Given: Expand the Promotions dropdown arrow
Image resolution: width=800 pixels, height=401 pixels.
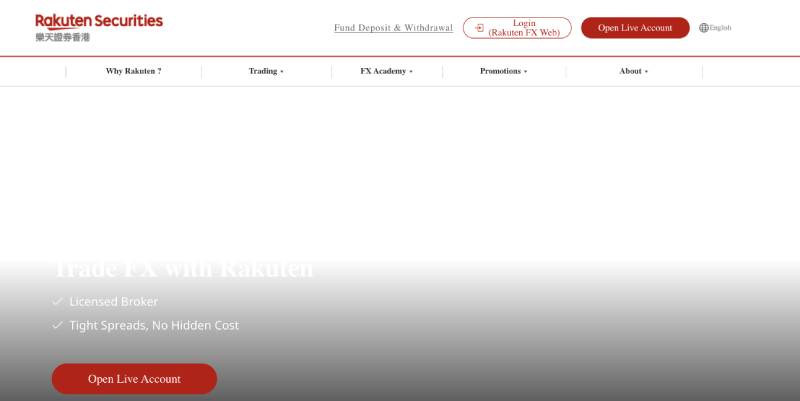Looking at the screenshot, I should 526,72.
